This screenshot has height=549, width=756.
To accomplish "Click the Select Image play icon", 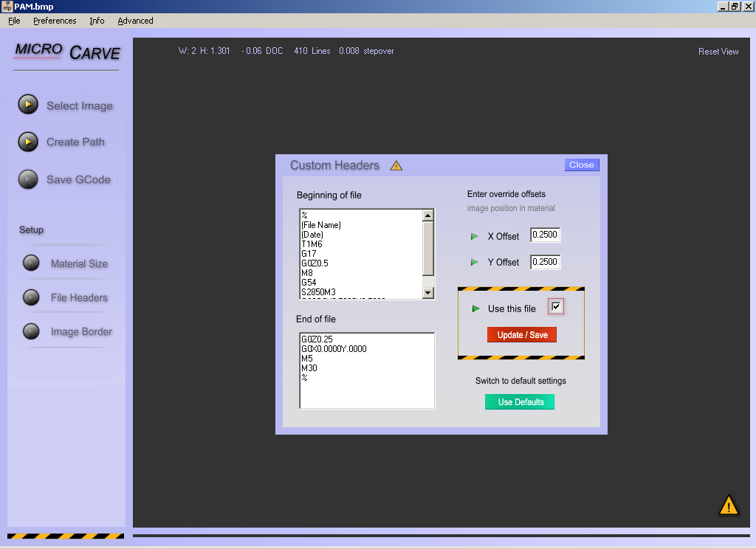I will pyautogui.click(x=28, y=105).
